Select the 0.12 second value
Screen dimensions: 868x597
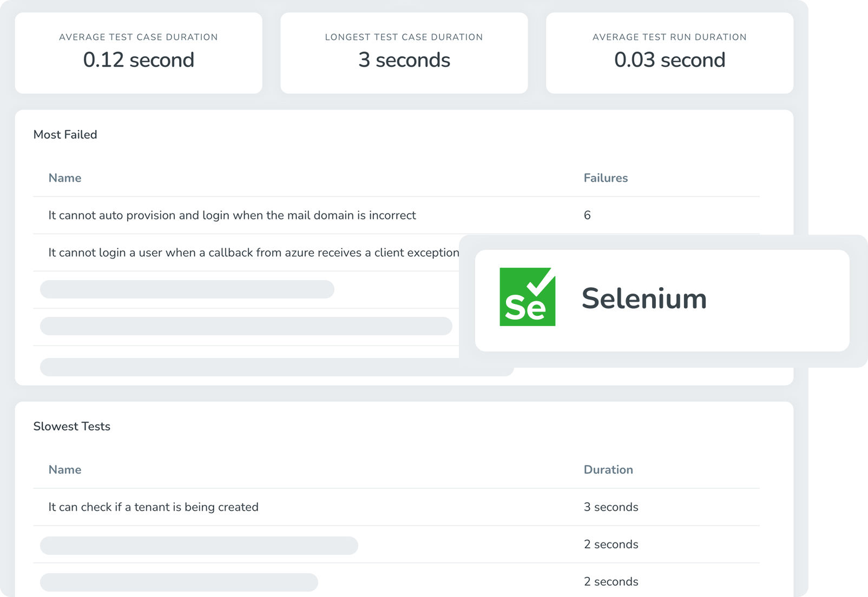click(x=139, y=60)
